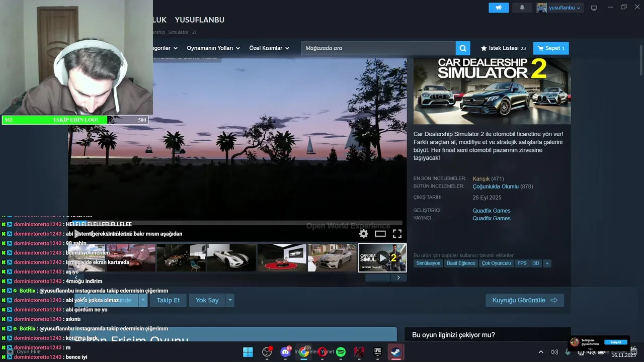The image size is (644, 362).
Task: Select the dark garage car thumbnail
Action: [x=181, y=257]
